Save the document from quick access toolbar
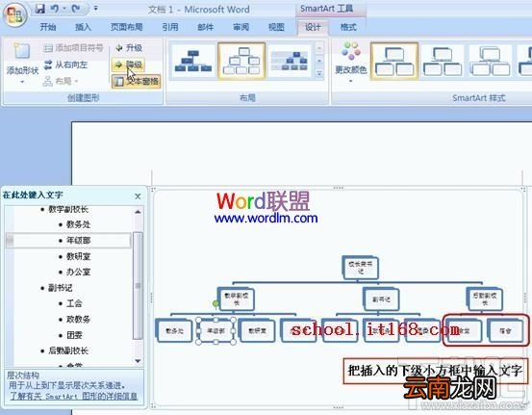 point(40,9)
